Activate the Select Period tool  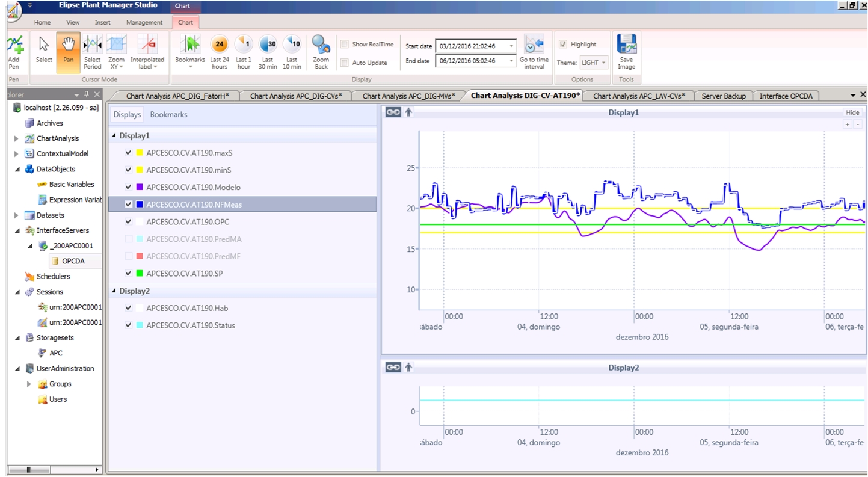pos(93,45)
